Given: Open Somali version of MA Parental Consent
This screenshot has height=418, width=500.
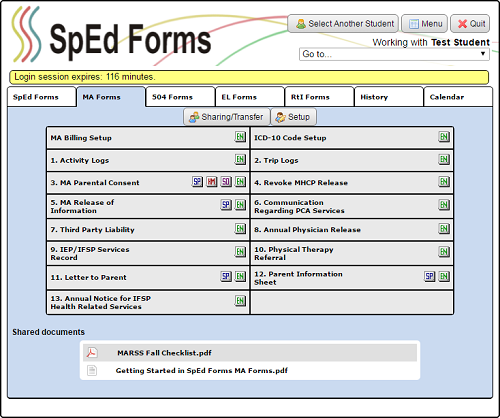Looking at the screenshot, I should click(x=226, y=182).
